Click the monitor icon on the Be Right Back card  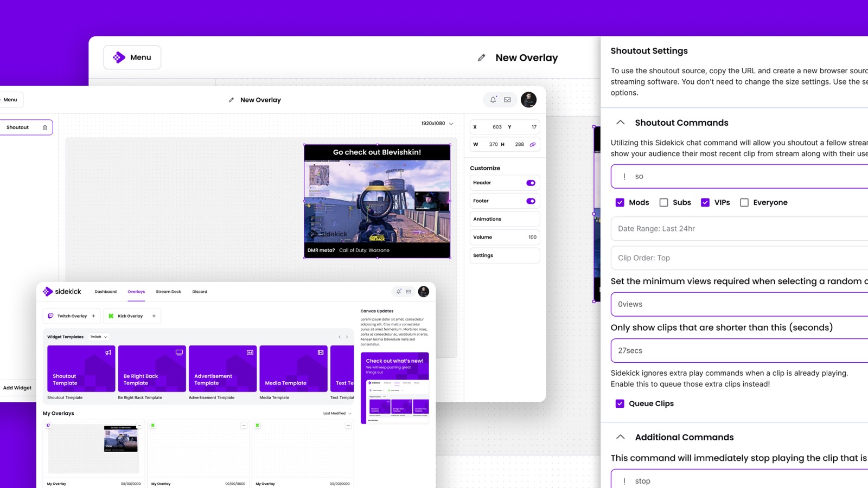pyautogui.click(x=179, y=352)
